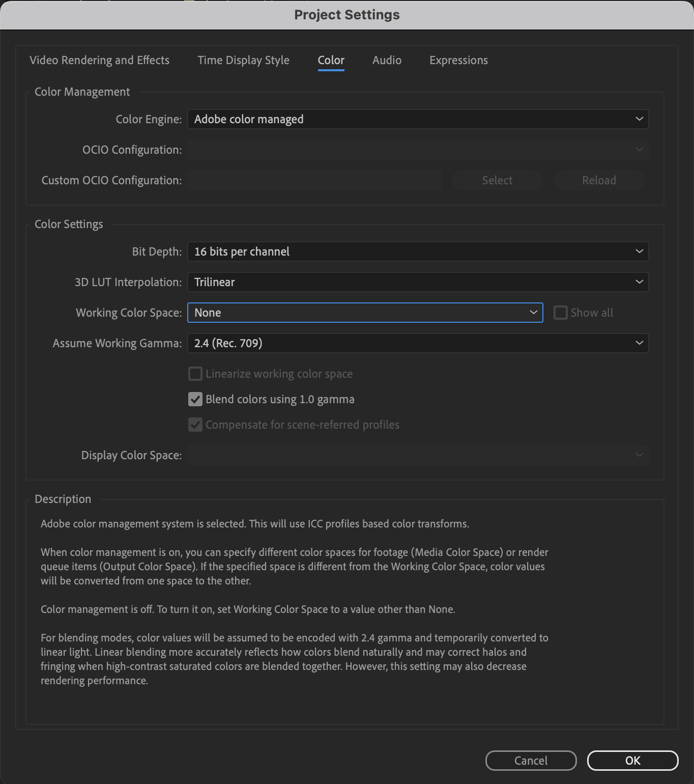This screenshot has width=694, height=784.
Task: Switch to the Audio tab
Action: point(387,60)
